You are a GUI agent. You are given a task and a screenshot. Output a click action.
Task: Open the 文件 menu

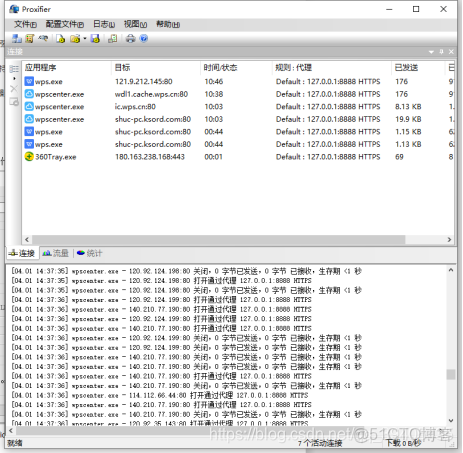pyautogui.click(x=25, y=24)
